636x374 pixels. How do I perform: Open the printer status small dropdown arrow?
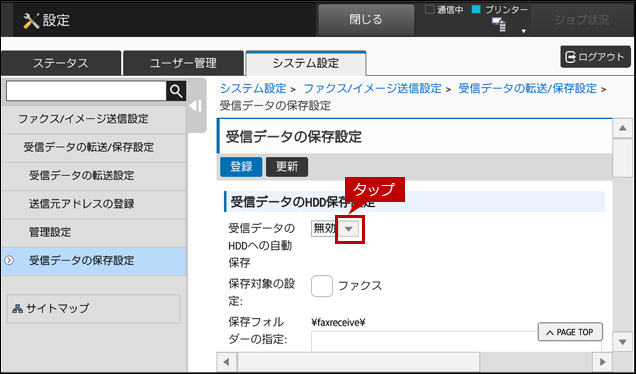[524, 31]
